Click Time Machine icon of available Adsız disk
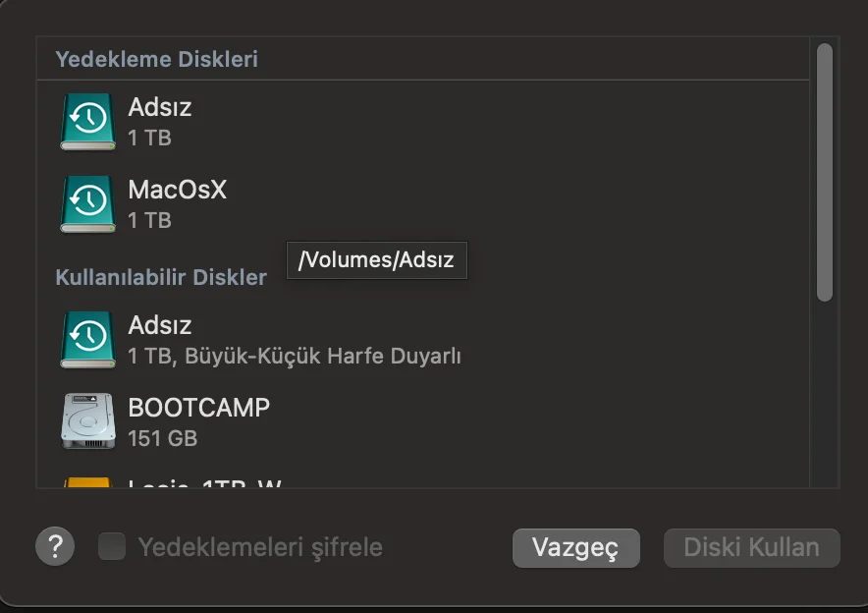Viewport: 868px width, 613px height. pos(88,340)
